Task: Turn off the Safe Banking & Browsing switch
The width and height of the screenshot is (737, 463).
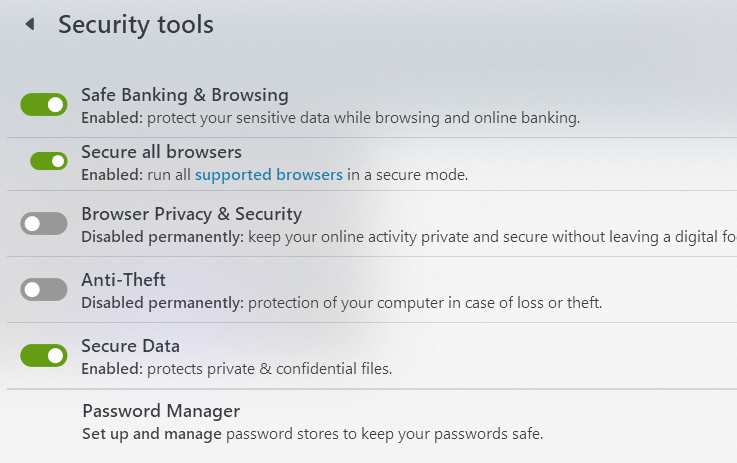Action: pyautogui.click(x=44, y=104)
